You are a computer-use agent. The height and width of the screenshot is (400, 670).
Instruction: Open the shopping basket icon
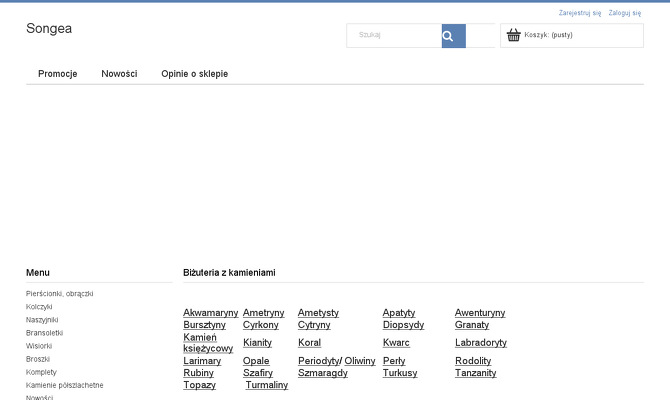point(514,35)
